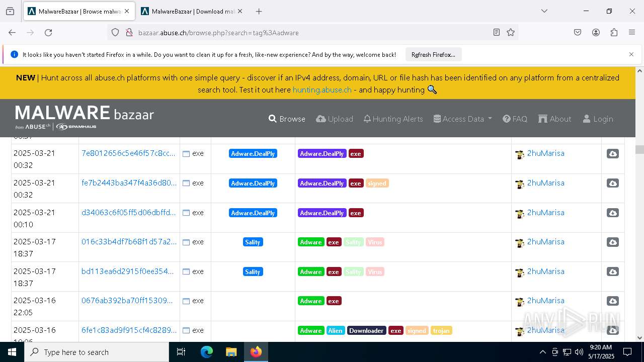The image size is (644, 362).
Task: Show hidden system tray icons
Action: 542,352
